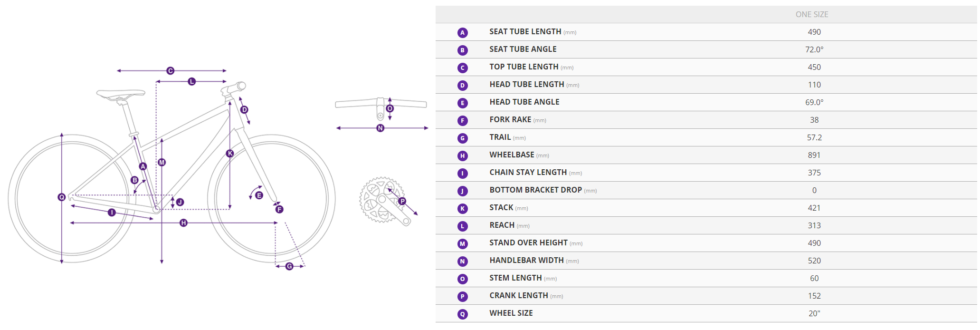The height and width of the screenshot is (330, 980).
Task: Select the G icon in the Trail row
Action: point(462,138)
